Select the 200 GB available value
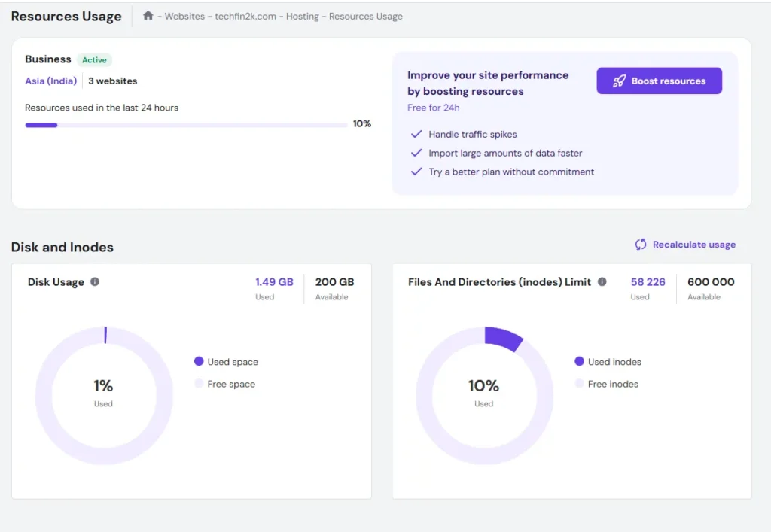 (334, 282)
